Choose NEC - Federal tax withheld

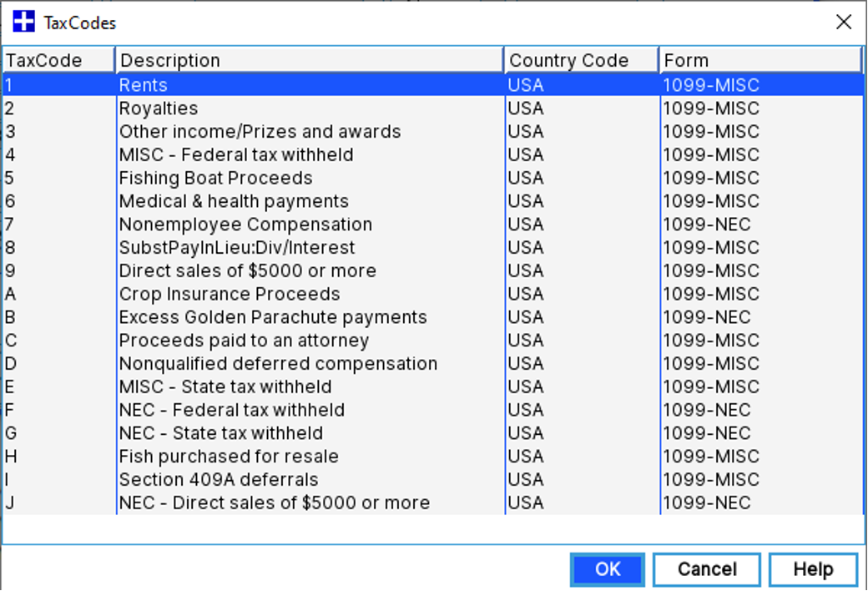pos(250,410)
